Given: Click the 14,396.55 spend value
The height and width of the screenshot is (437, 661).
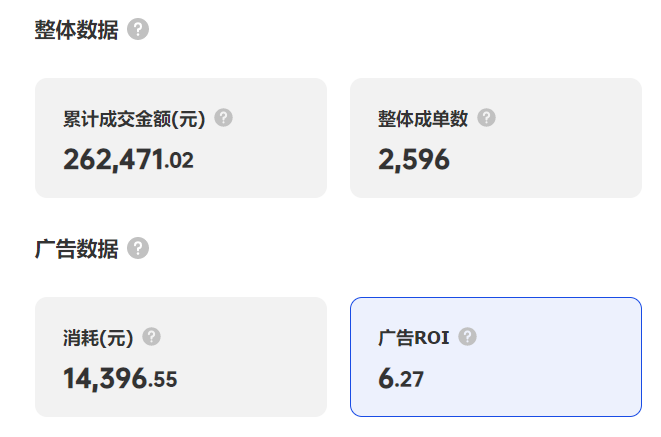Looking at the screenshot, I should click(120, 378).
